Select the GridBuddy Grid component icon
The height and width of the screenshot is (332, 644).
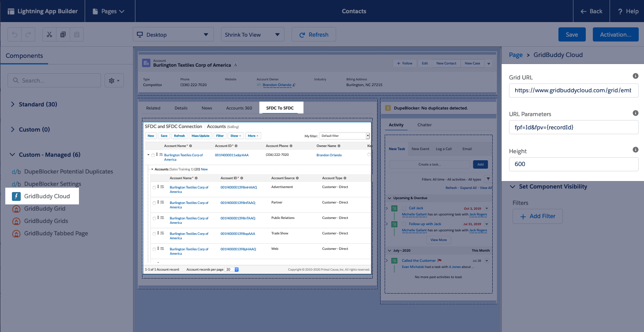coord(16,208)
